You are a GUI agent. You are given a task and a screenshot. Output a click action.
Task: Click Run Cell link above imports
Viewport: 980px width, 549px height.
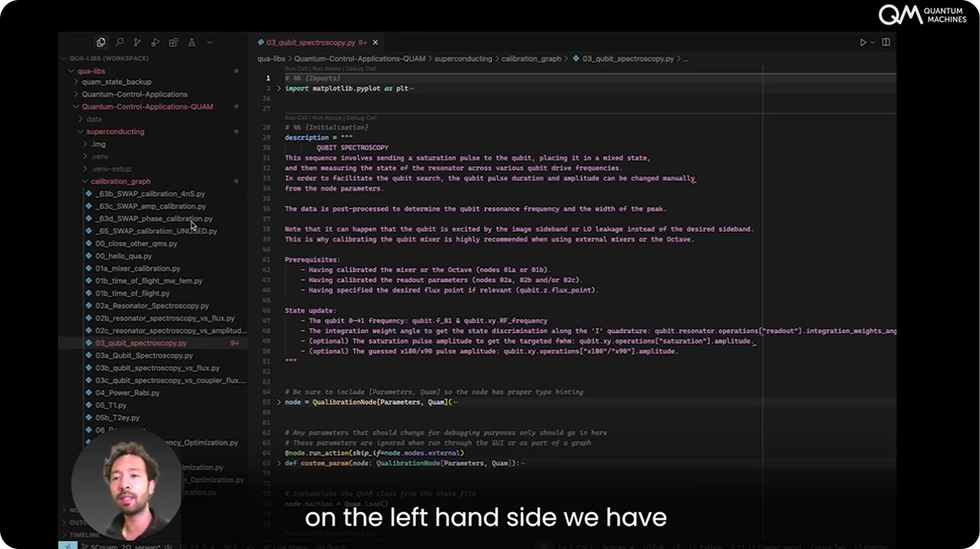click(297, 69)
